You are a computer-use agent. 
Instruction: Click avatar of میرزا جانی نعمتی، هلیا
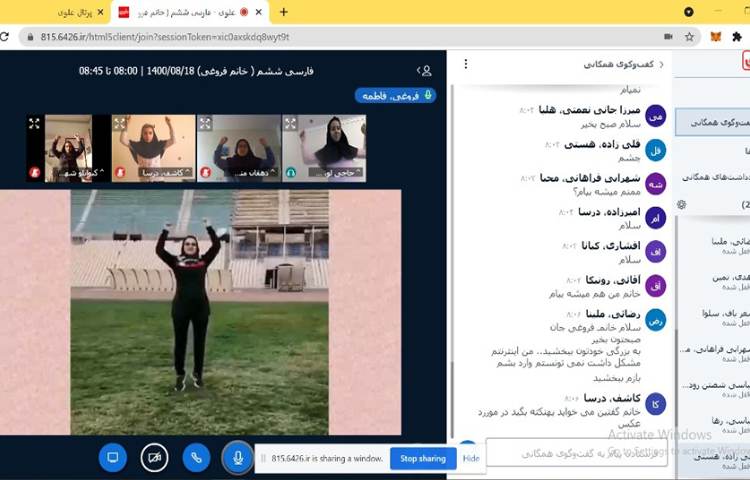pyautogui.click(x=655, y=116)
